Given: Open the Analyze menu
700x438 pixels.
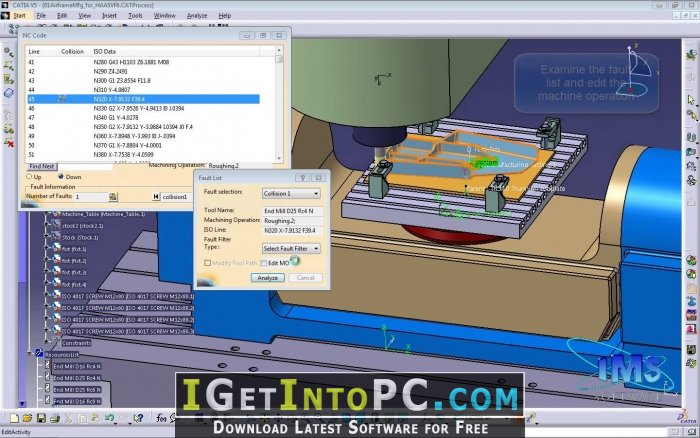Looking at the screenshot, I should [x=197, y=15].
